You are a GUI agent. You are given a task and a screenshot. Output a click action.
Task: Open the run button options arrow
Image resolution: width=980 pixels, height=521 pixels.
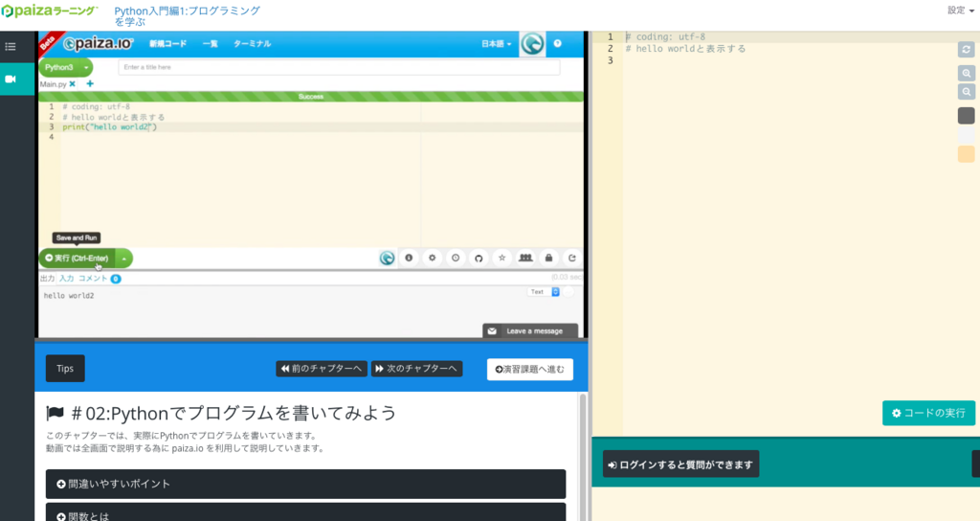point(123,258)
